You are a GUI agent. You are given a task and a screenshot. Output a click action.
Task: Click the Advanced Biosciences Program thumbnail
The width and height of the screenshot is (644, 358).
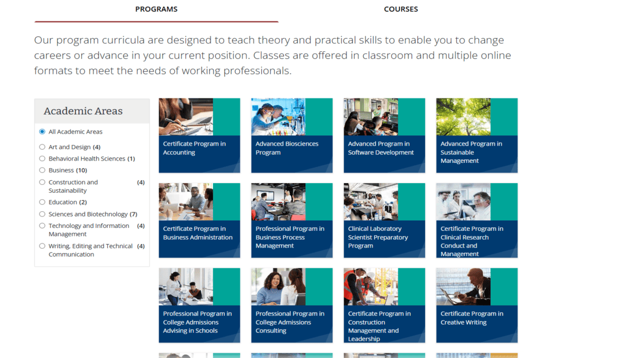tap(292, 135)
